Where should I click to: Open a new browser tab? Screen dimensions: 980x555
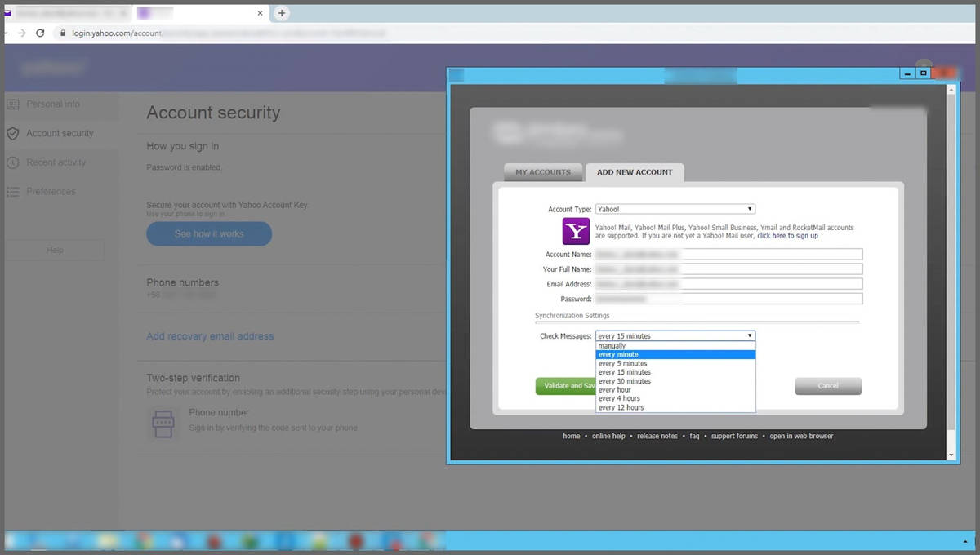click(282, 13)
